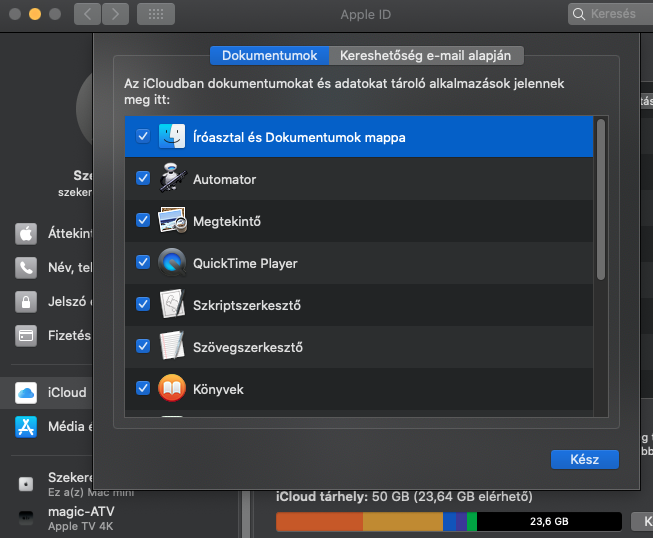The width and height of the screenshot is (653, 538).
Task: Uncheck the Megtekintő checkbox
Action: click(143, 220)
